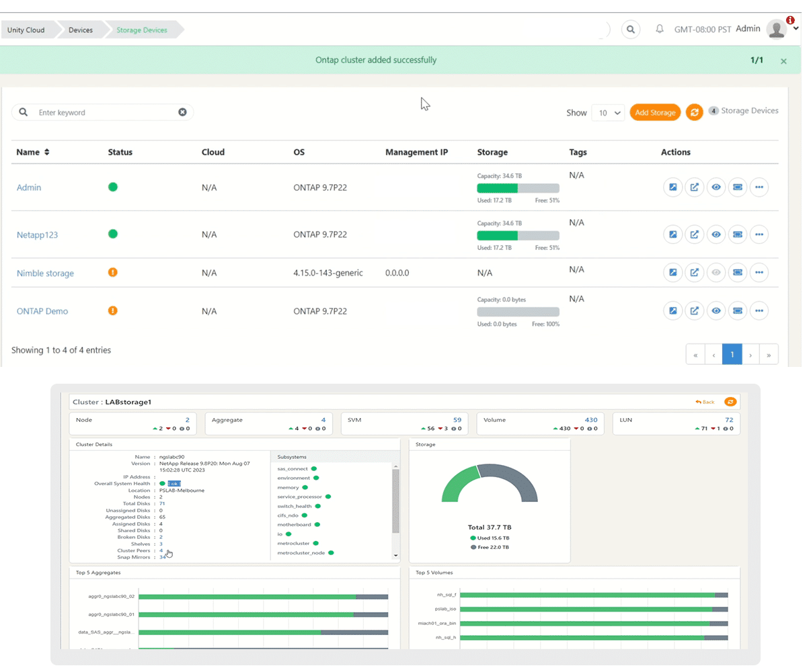807x672 pixels.
Task: Click the Add Storage button
Action: [655, 112]
